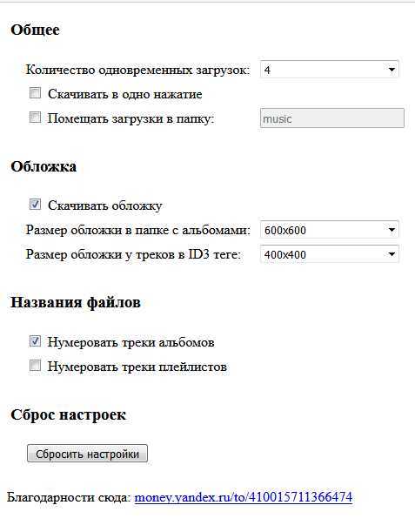Uncheck 'Скачивать обложку' checkbox
Image resolution: width=415 pixels, height=532 pixels.
click(35, 205)
